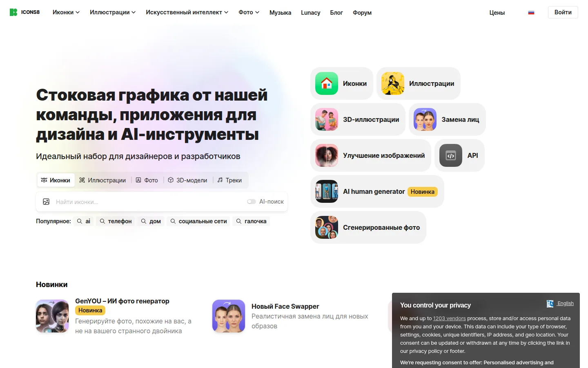The height and width of the screenshot is (368, 588).
Task: Click the image search icon in search box
Action: click(46, 202)
